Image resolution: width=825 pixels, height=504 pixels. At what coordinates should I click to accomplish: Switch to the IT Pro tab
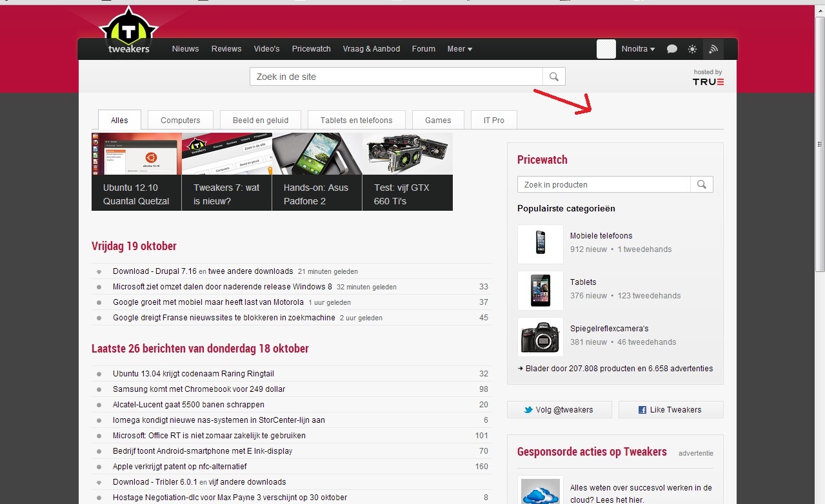[x=494, y=120]
